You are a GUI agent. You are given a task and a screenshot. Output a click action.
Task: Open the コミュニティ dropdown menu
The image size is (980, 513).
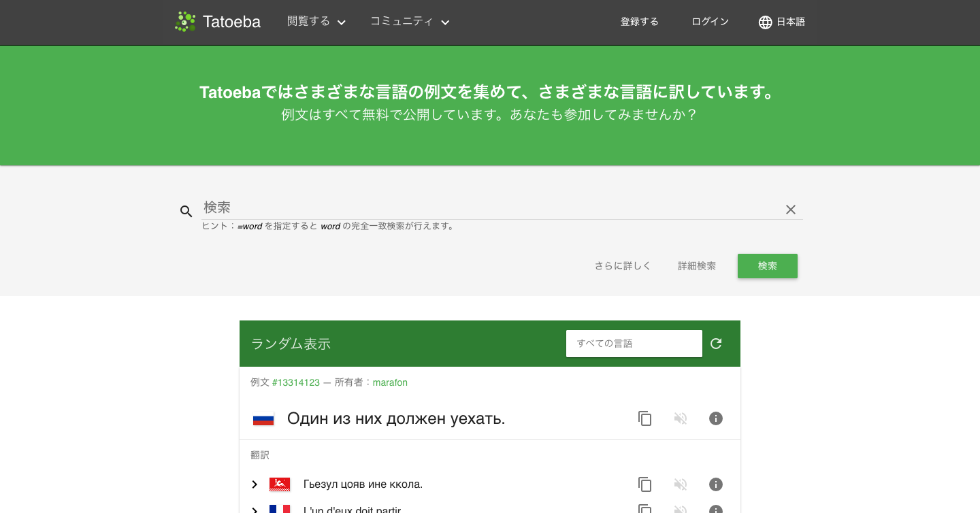coord(410,22)
